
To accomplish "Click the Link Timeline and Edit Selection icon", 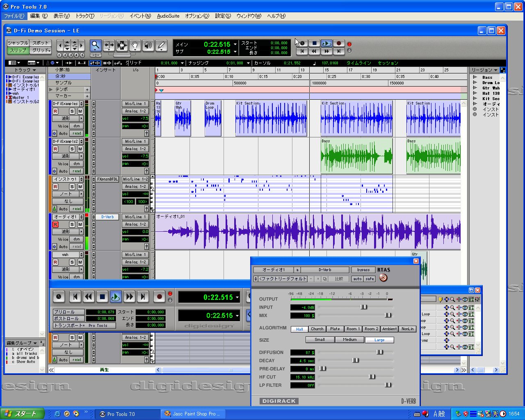I will [95, 63].
